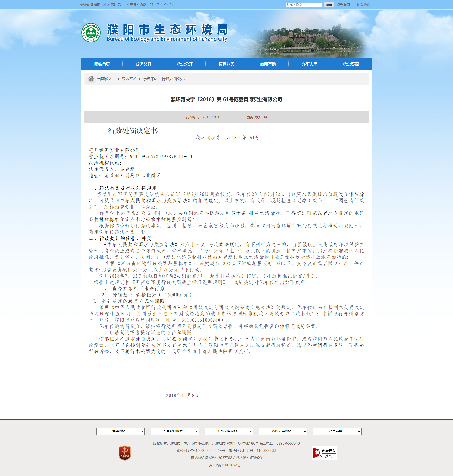453x476 pixels.
Task: Open the 政务公开 menu item
Action: pos(143,64)
